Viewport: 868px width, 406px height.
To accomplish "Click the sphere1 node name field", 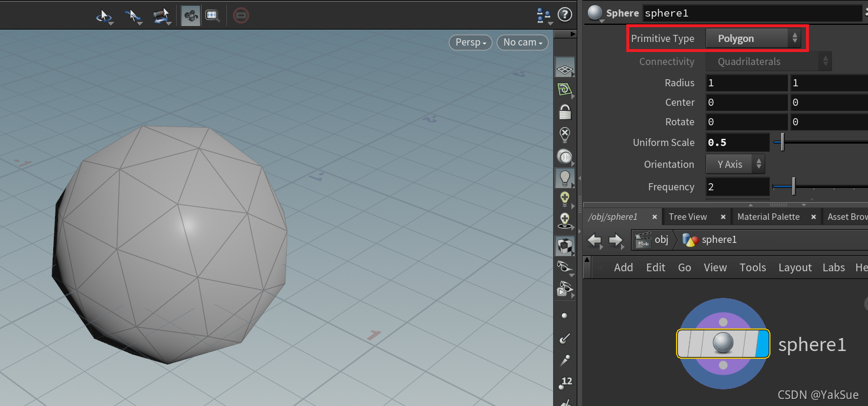I will (752, 13).
